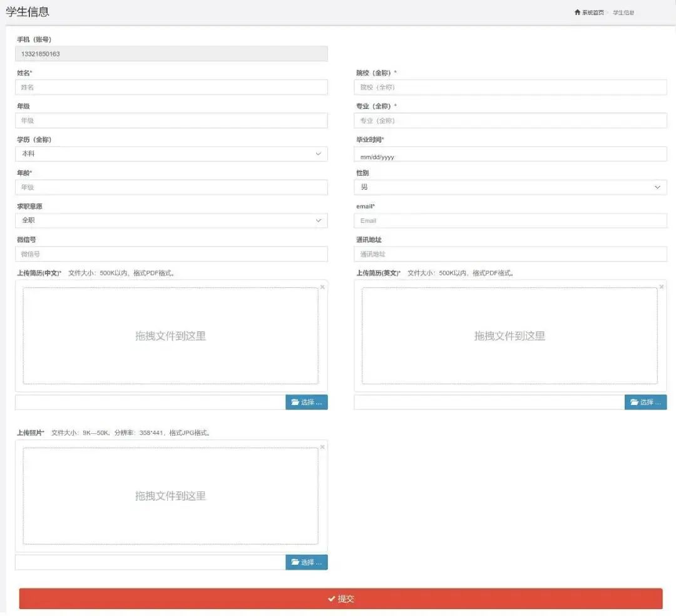Focus the 姓名 input field
Viewport: 676px width, 616px height.
[171, 87]
